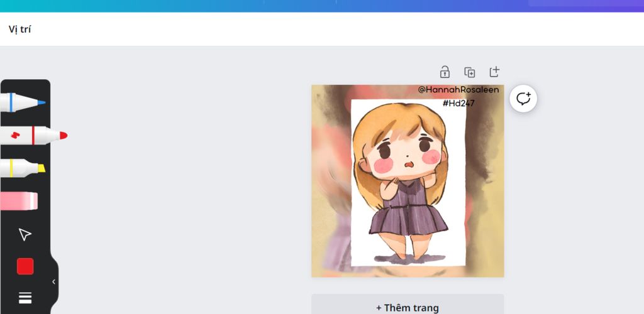Select the red marker tool

34,135
